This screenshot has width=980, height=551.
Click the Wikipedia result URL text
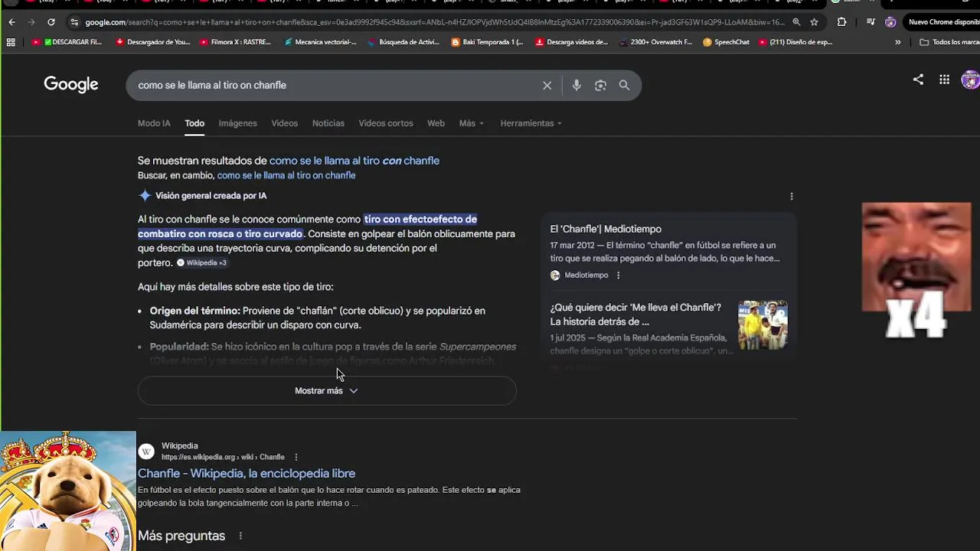tap(223, 458)
